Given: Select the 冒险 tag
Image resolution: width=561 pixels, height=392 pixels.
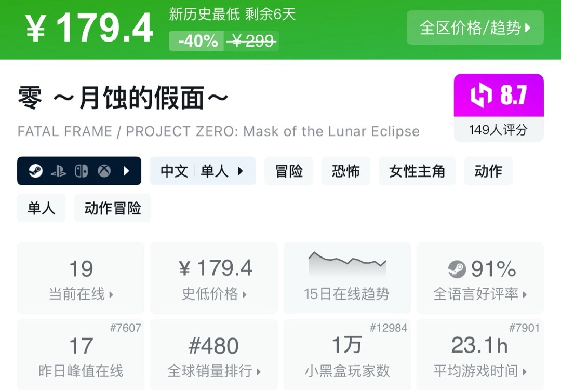Looking at the screenshot, I should click(x=289, y=171).
